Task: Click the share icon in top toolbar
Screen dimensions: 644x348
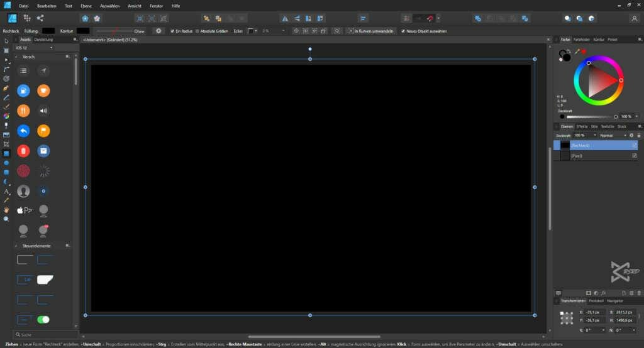Action: click(40, 18)
